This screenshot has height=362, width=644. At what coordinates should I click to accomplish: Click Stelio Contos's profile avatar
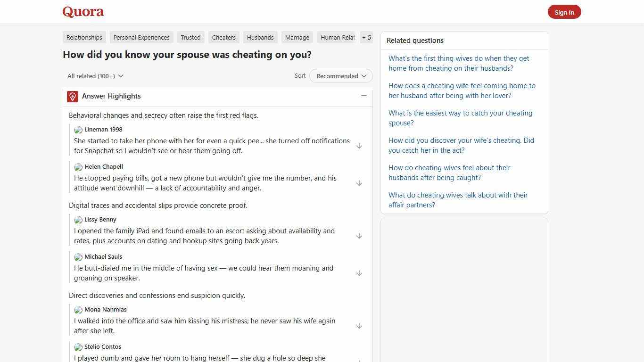[x=78, y=347]
